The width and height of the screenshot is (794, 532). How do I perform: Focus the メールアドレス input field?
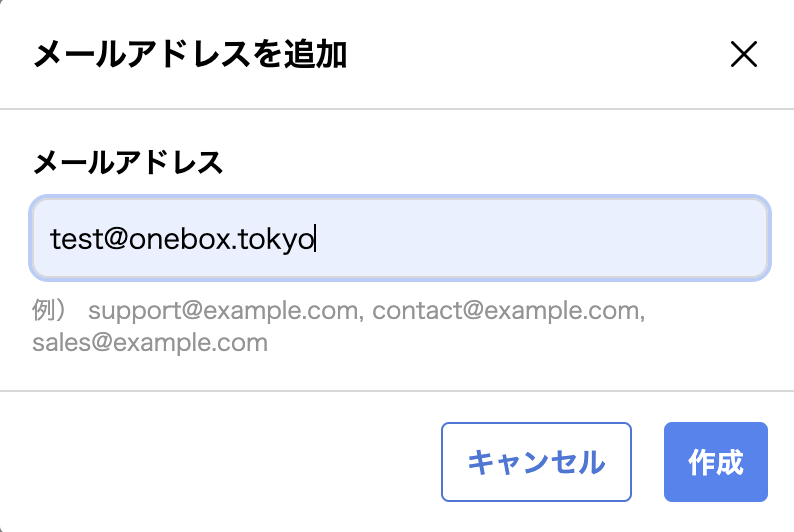pyautogui.click(x=400, y=239)
